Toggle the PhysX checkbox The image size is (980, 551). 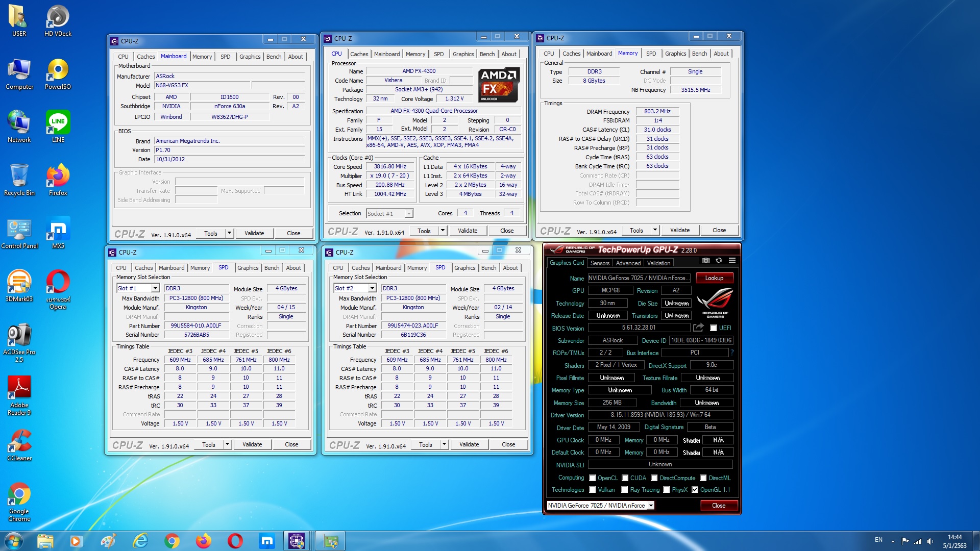(666, 490)
